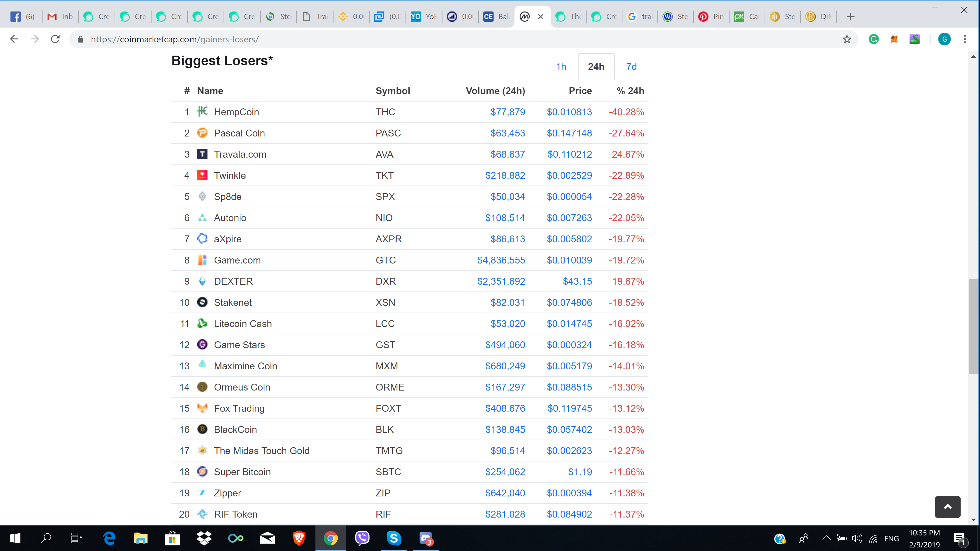Open Viber from the taskbar
The width and height of the screenshot is (980, 551).
click(x=362, y=538)
